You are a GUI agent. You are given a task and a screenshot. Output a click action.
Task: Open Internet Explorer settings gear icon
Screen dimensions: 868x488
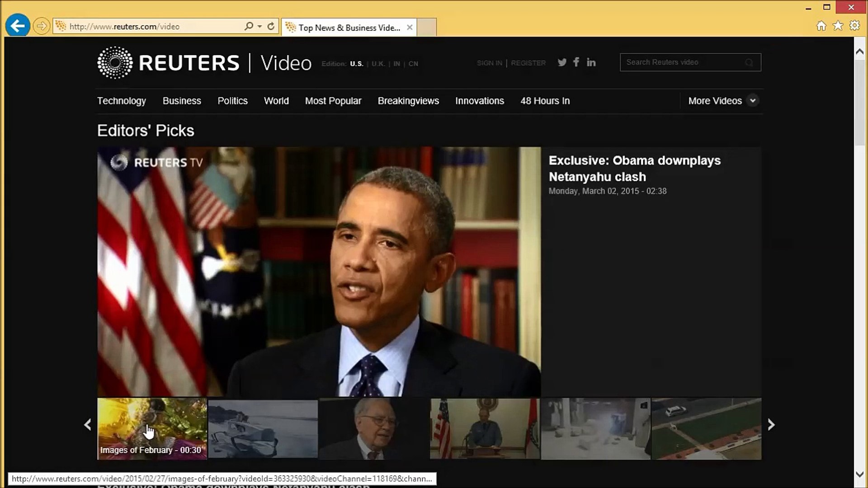[x=854, y=26]
